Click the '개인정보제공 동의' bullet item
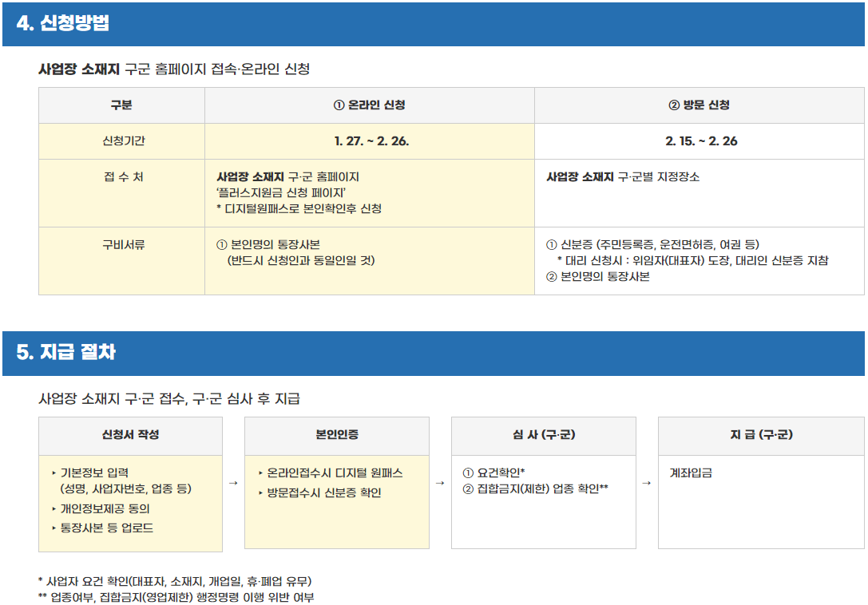868x605 pixels. pos(101,508)
